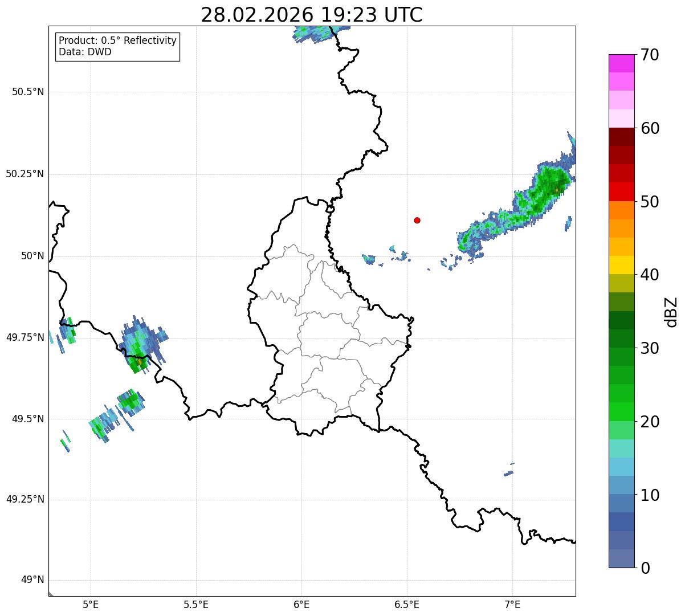Click the 49.25°N latitude label
The image size is (685, 616).
[x=25, y=499]
